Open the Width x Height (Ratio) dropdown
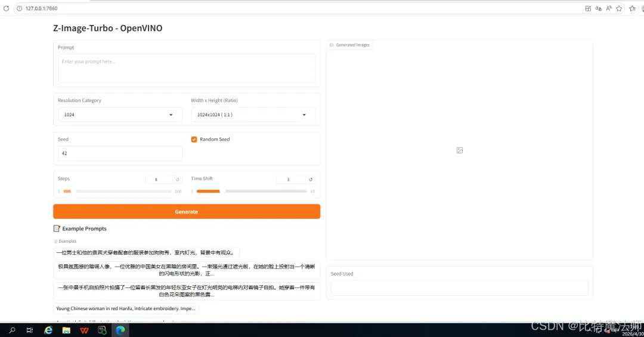644x337 pixels. pyautogui.click(x=253, y=115)
